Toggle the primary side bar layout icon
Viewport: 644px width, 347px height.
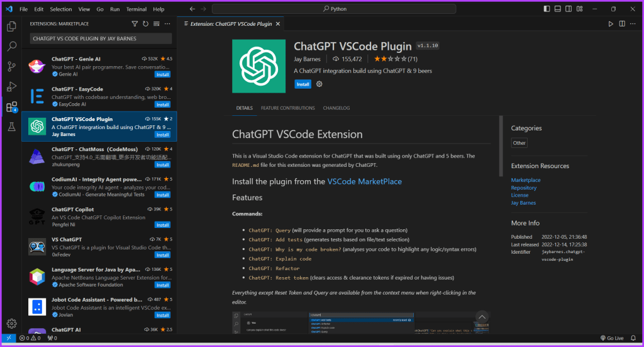547,9
